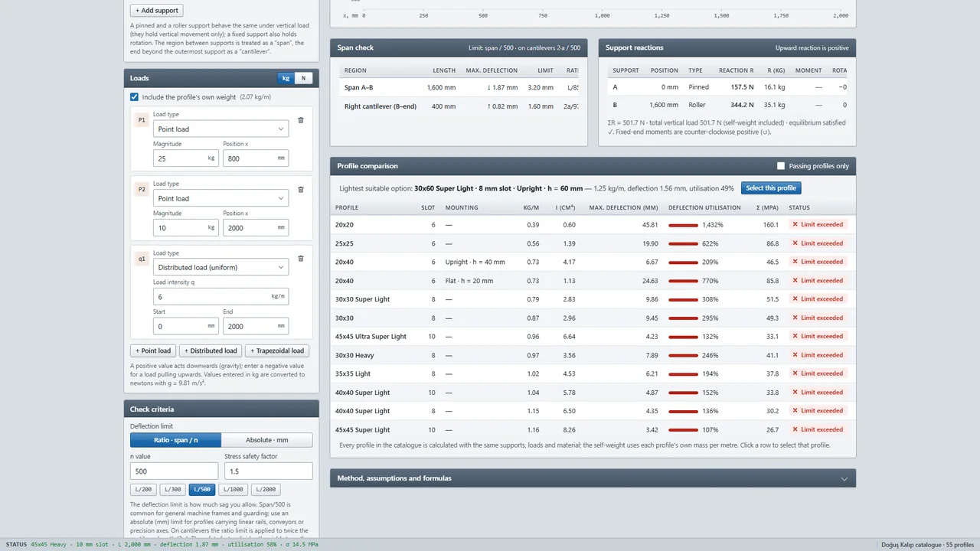The width and height of the screenshot is (980, 551).
Task: Select the '35x35 Light' profile row
Action: click(593, 373)
